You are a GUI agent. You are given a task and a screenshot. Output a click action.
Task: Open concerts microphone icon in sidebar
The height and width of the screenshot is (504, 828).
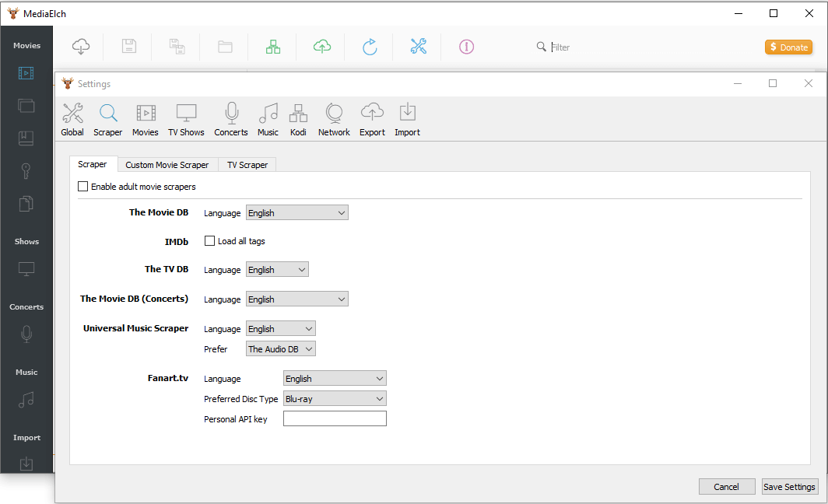tap(26, 334)
